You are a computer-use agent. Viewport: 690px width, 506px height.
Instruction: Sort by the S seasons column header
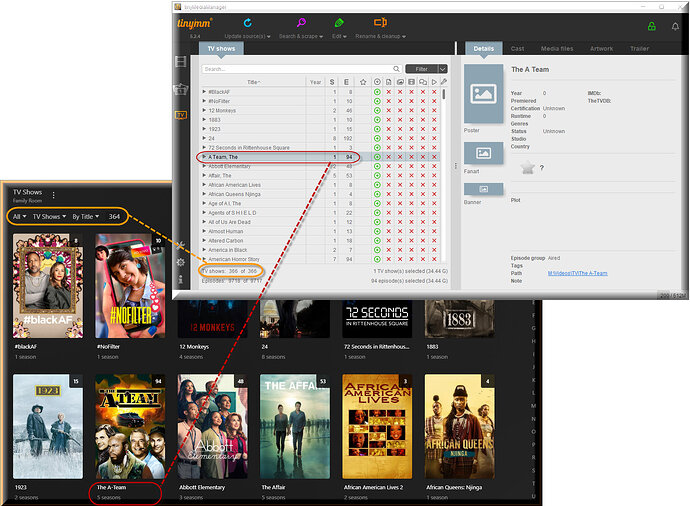click(332, 82)
